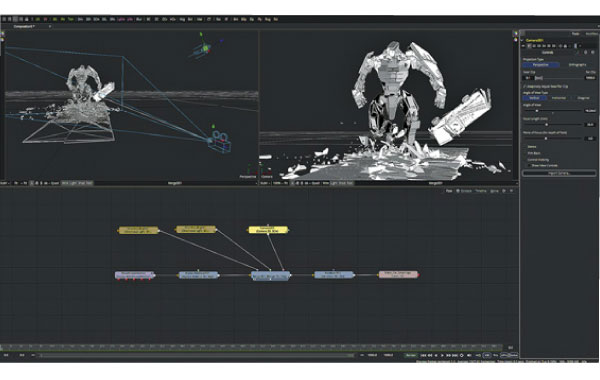600x380 pixels.
Task: Click the Focal Length value field
Action: click(590, 124)
